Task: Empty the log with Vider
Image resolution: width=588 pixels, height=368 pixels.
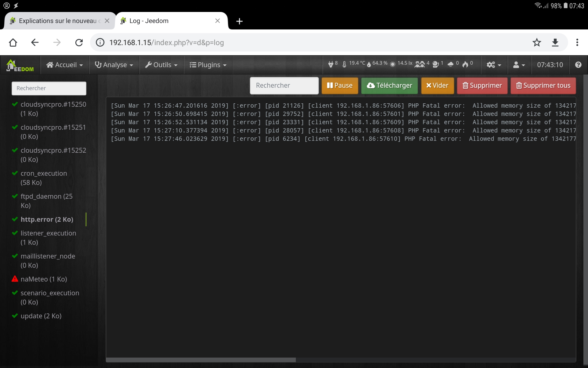Action: click(437, 86)
